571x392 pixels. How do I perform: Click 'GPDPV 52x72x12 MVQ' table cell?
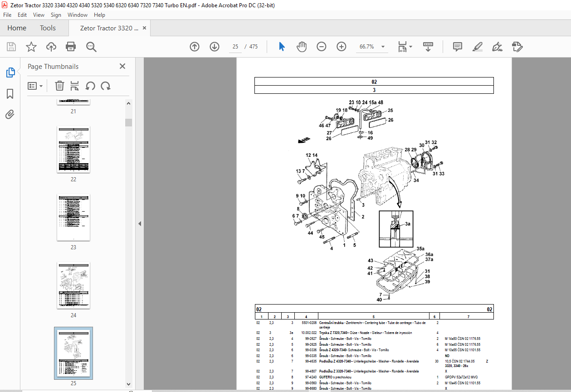461,377
